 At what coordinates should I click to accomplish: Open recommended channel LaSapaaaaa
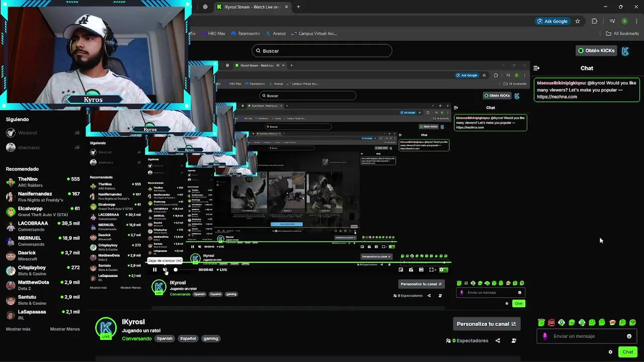coord(43,314)
